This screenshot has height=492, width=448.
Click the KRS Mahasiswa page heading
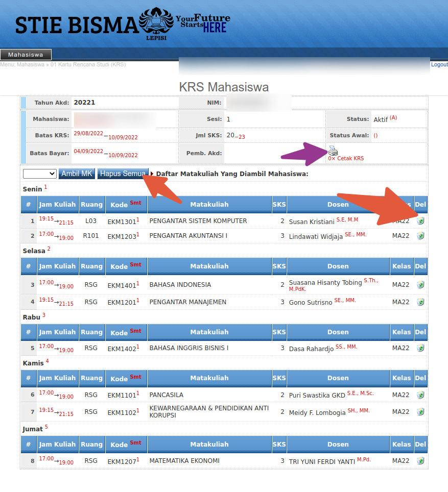click(x=224, y=87)
